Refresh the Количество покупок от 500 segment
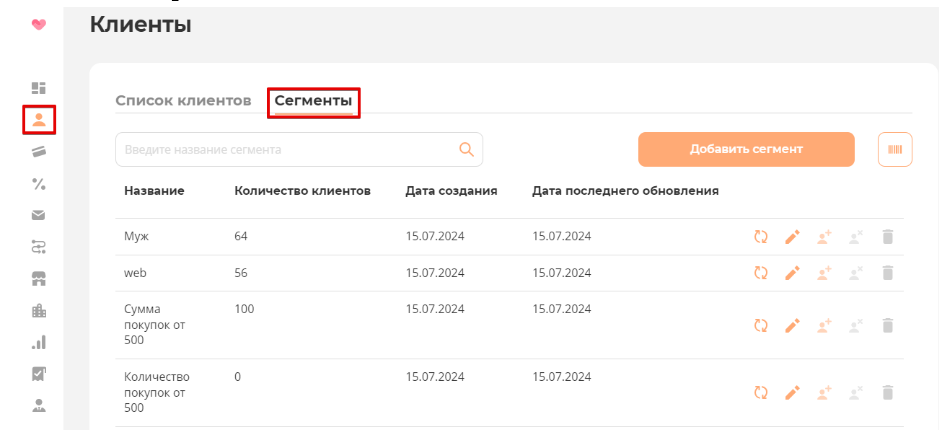This screenshot has width=939, height=431. [761, 393]
